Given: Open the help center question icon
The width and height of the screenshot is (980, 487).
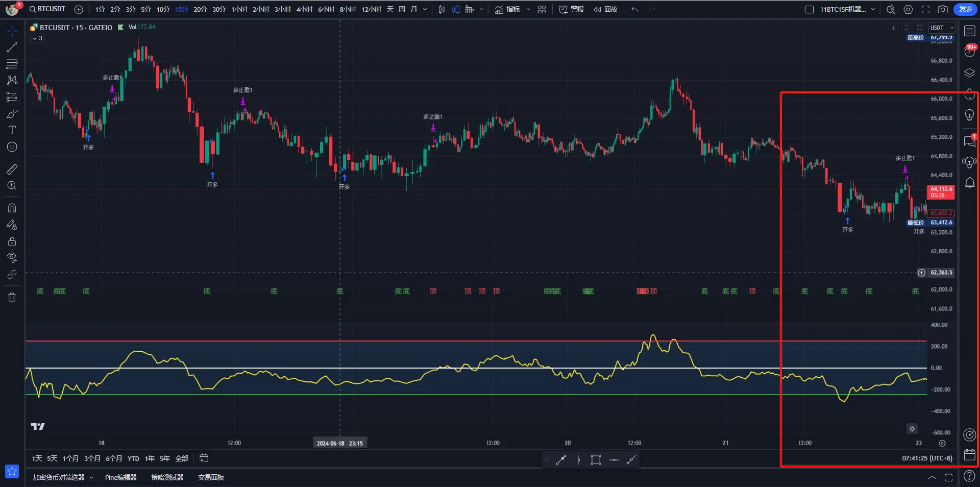Looking at the screenshot, I should point(970,476).
